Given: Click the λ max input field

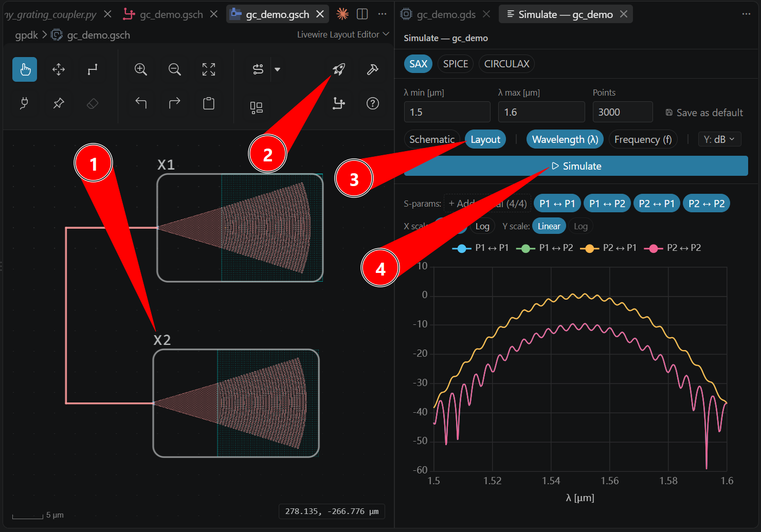Looking at the screenshot, I should (541, 112).
